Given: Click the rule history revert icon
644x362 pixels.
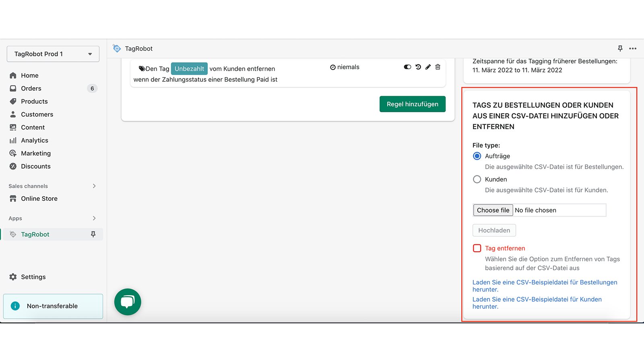Looking at the screenshot, I should [x=418, y=67].
